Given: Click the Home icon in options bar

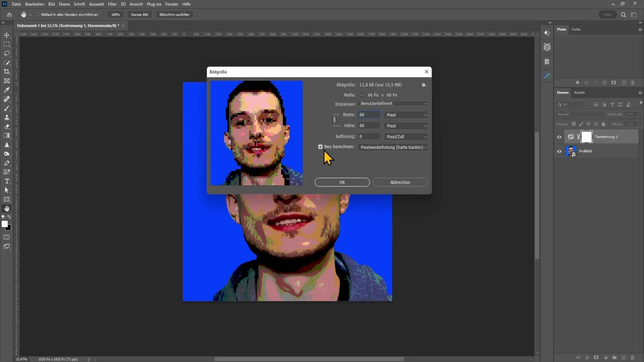Looking at the screenshot, I should [9, 15].
